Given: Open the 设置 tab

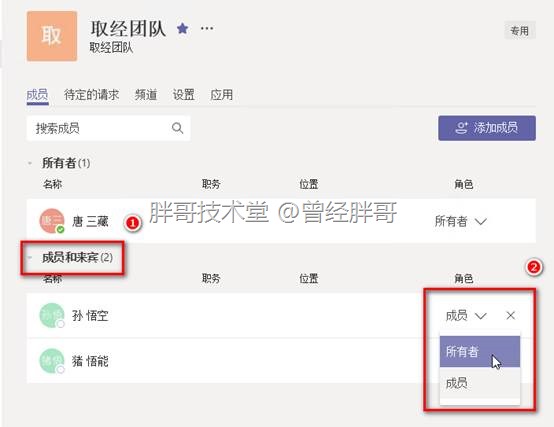Looking at the screenshot, I should 183,95.
